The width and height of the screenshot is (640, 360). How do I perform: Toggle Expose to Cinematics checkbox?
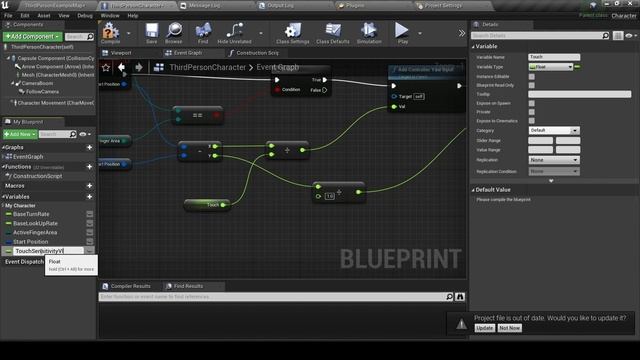tap(531, 121)
